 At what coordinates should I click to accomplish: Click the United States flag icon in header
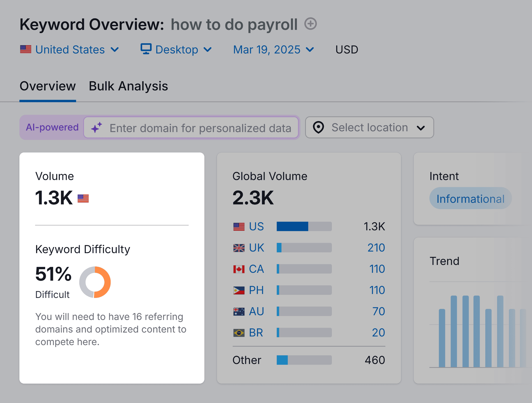click(x=26, y=49)
